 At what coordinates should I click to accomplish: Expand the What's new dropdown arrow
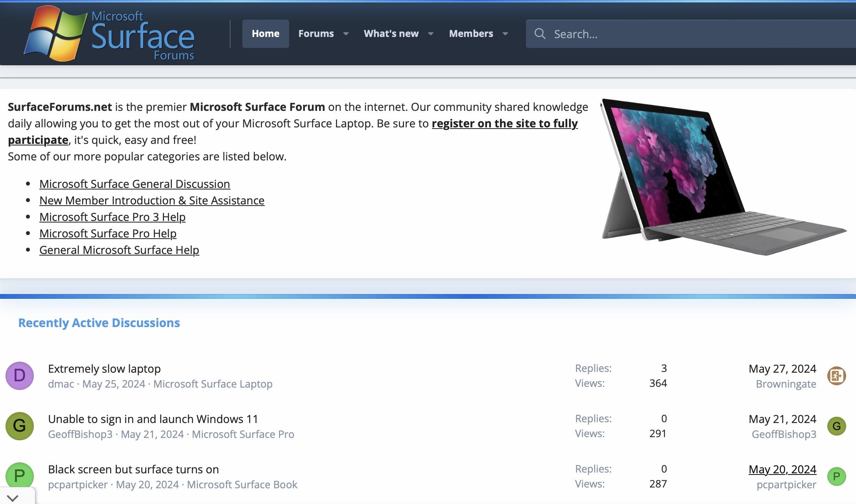[431, 34]
